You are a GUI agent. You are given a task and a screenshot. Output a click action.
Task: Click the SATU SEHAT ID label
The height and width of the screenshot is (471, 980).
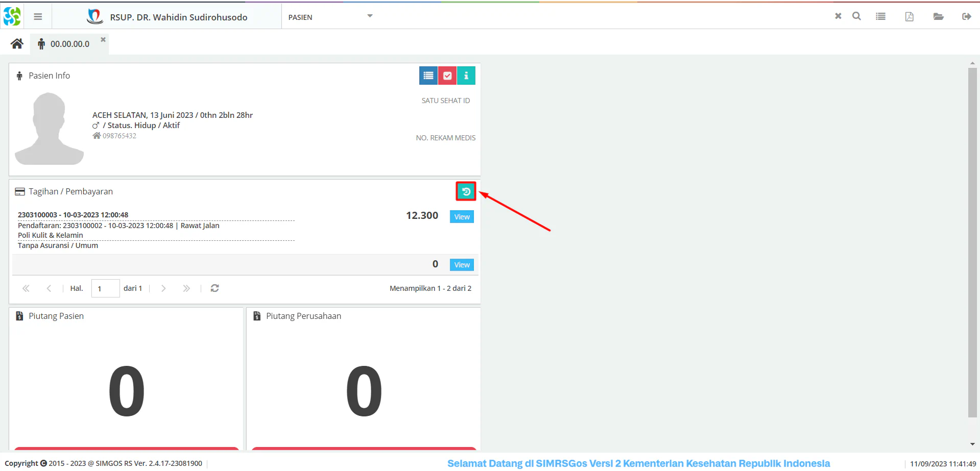(x=446, y=101)
